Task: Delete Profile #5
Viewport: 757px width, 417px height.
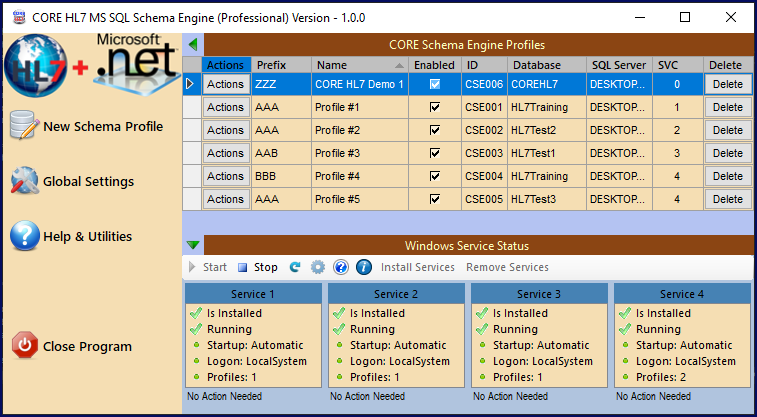Action: click(728, 199)
